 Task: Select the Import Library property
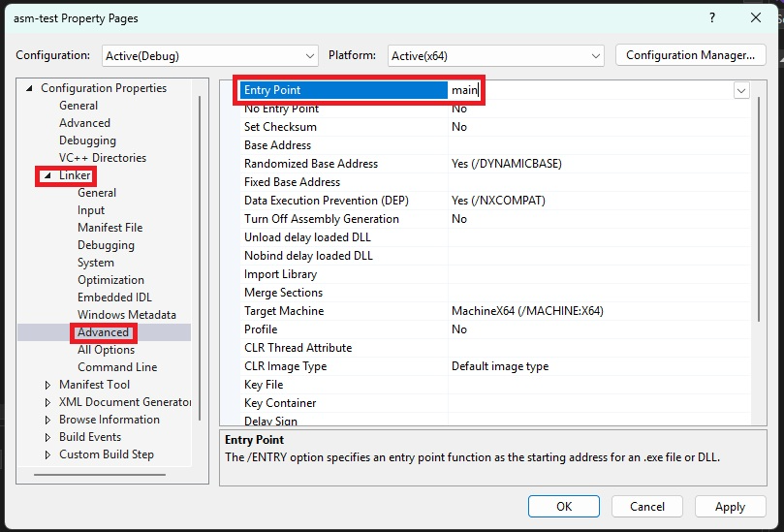click(x=280, y=274)
